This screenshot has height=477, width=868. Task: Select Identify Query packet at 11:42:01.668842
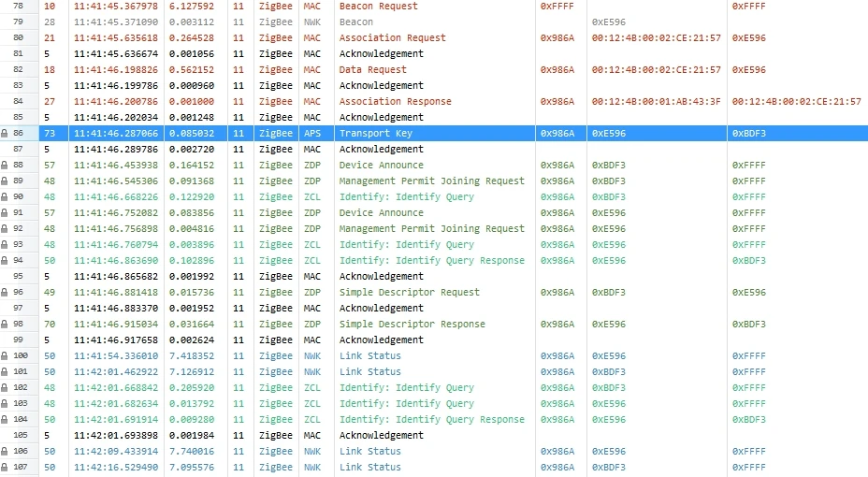click(x=406, y=388)
